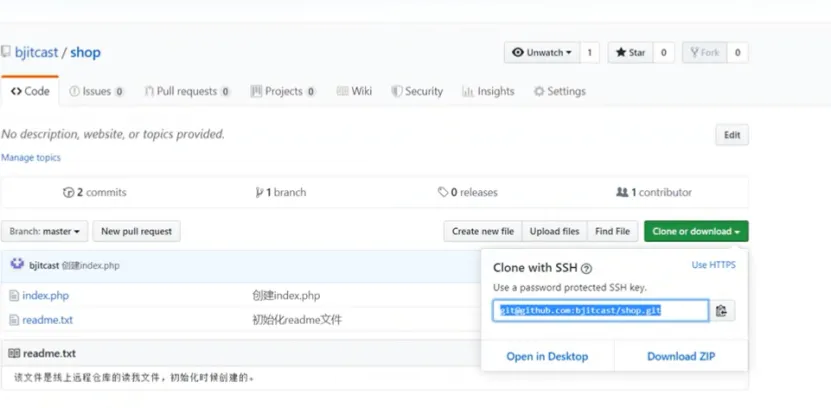Viewport: 831px width, 408px height.
Task: Select the SSH clone URL field
Action: click(600, 311)
